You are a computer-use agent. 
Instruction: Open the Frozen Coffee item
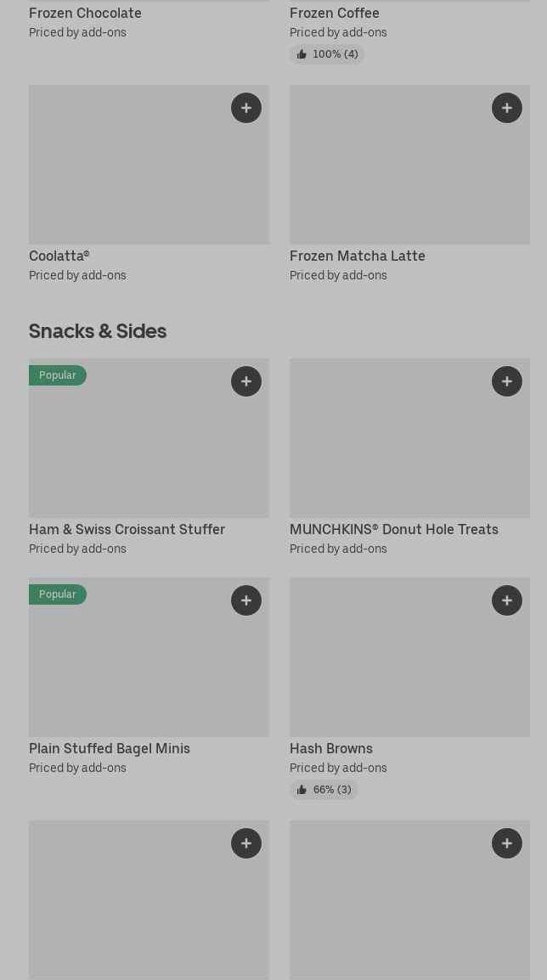pyautogui.click(x=335, y=13)
